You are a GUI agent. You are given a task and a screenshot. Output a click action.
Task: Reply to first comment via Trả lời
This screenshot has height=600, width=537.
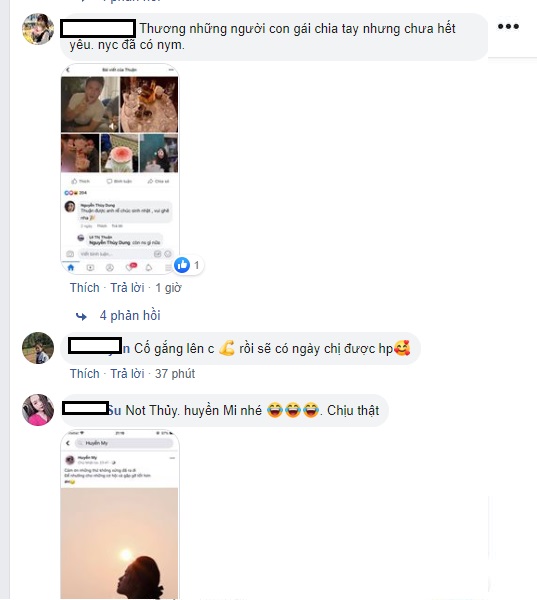(x=127, y=288)
